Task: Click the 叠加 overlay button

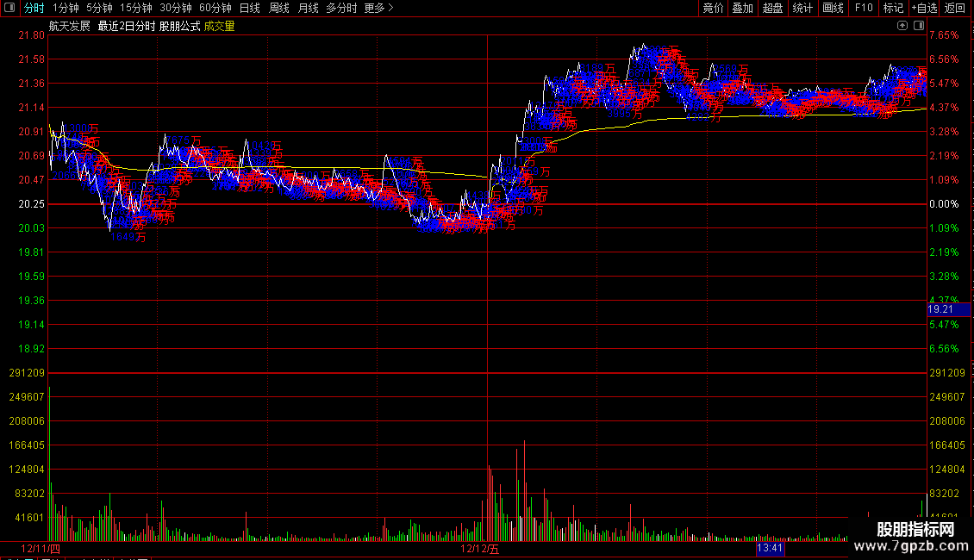Action: coord(743,8)
